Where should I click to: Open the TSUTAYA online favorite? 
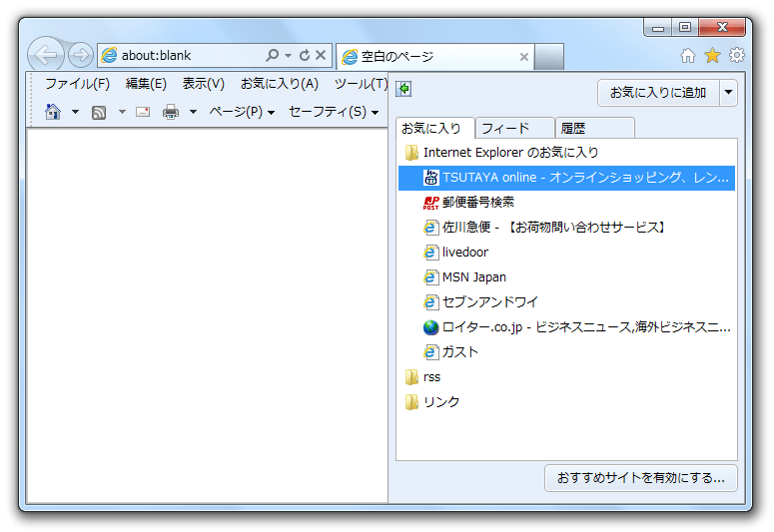[566, 178]
